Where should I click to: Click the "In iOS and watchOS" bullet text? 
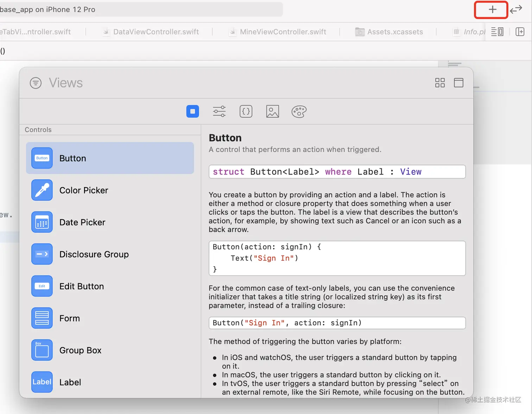click(x=339, y=362)
